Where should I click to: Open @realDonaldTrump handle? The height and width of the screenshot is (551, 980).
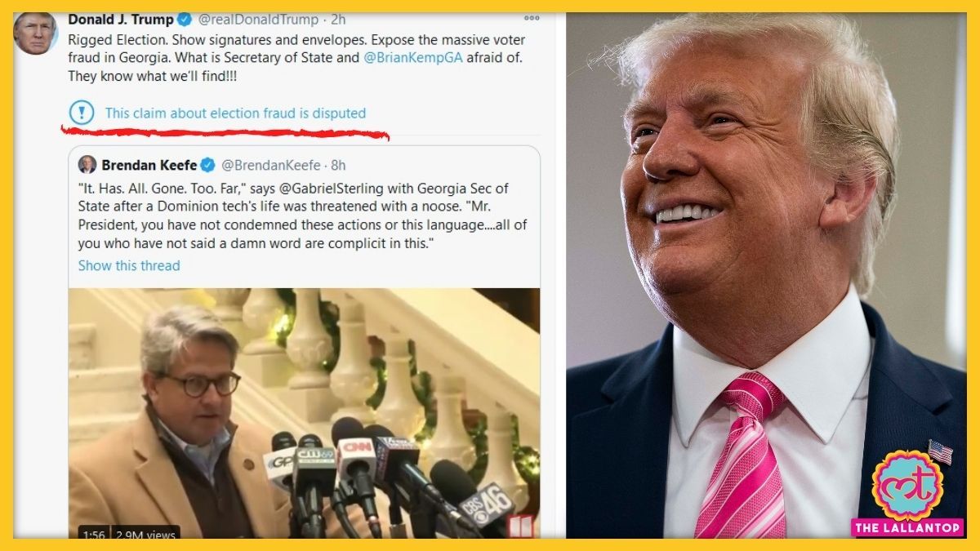click(x=259, y=20)
